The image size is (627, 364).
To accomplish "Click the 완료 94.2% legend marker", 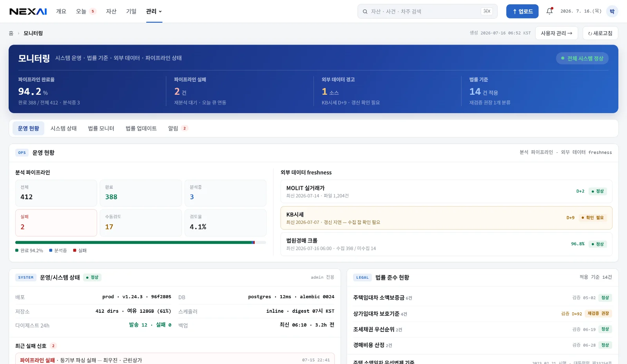I will 17,250.
